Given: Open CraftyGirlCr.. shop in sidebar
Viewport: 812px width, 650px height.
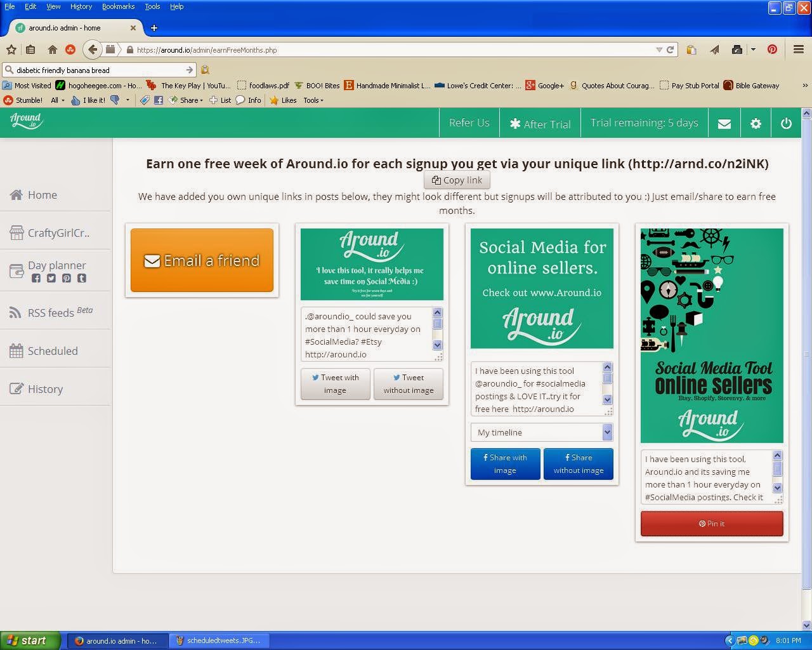Looking at the screenshot, I should click(x=49, y=233).
